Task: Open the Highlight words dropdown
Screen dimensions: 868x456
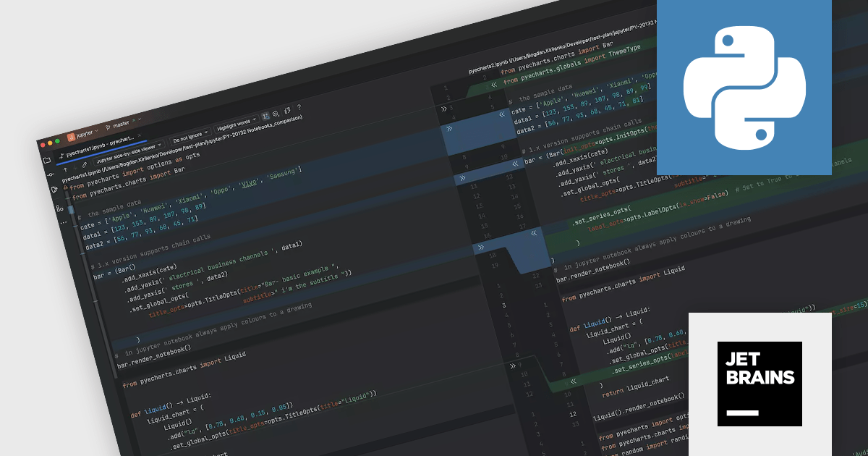Action: pos(236,124)
